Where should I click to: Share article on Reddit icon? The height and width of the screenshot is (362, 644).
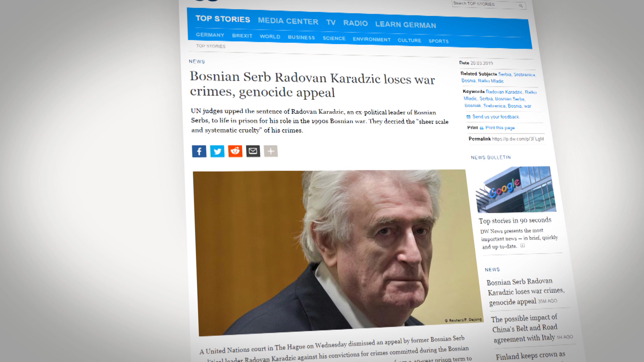pyautogui.click(x=235, y=151)
